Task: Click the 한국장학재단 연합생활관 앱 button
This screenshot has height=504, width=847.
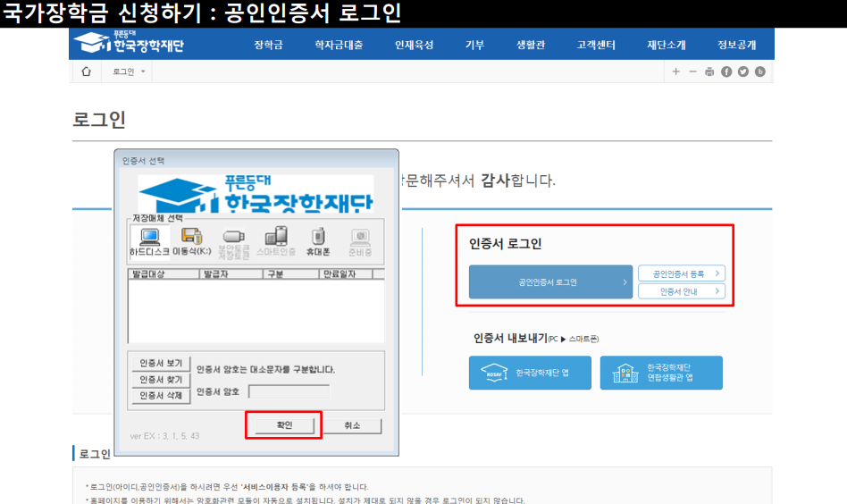Action: (x=661, y=373)
